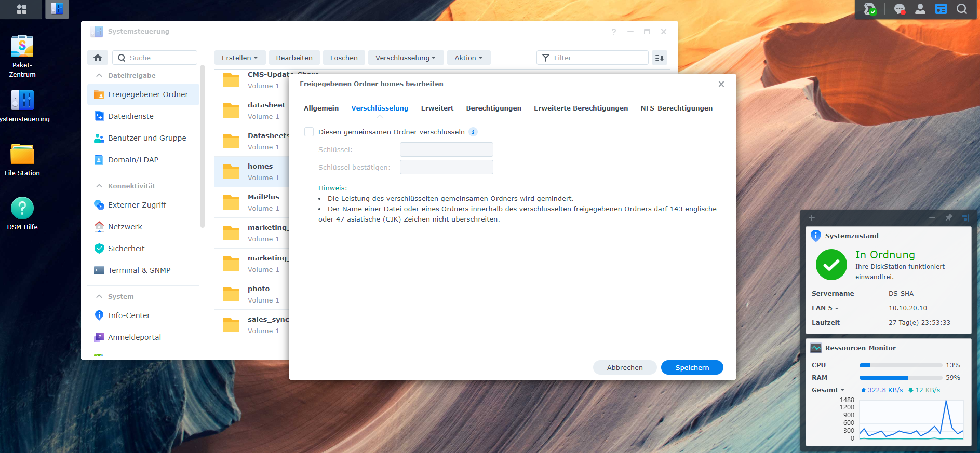Click the Löschen toolbar button
This screenshot has width=980, height=453.
pyautogui.click(x=344, y=58)
